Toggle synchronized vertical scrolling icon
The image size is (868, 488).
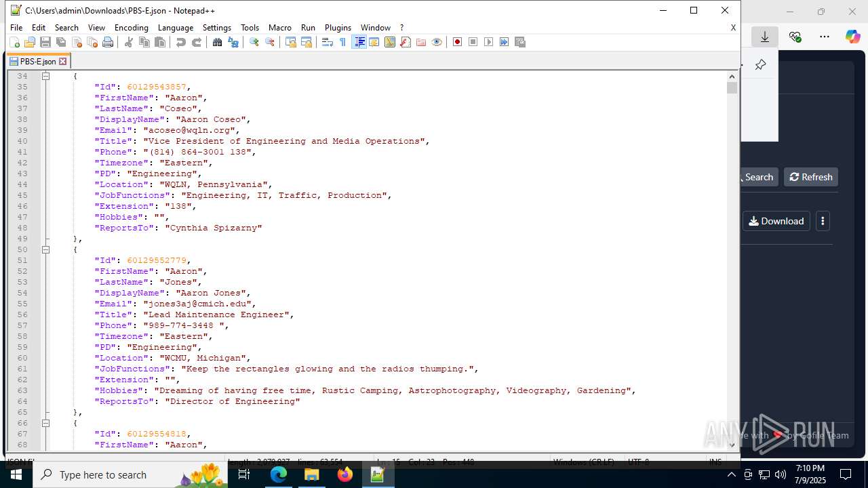point(290,42)
